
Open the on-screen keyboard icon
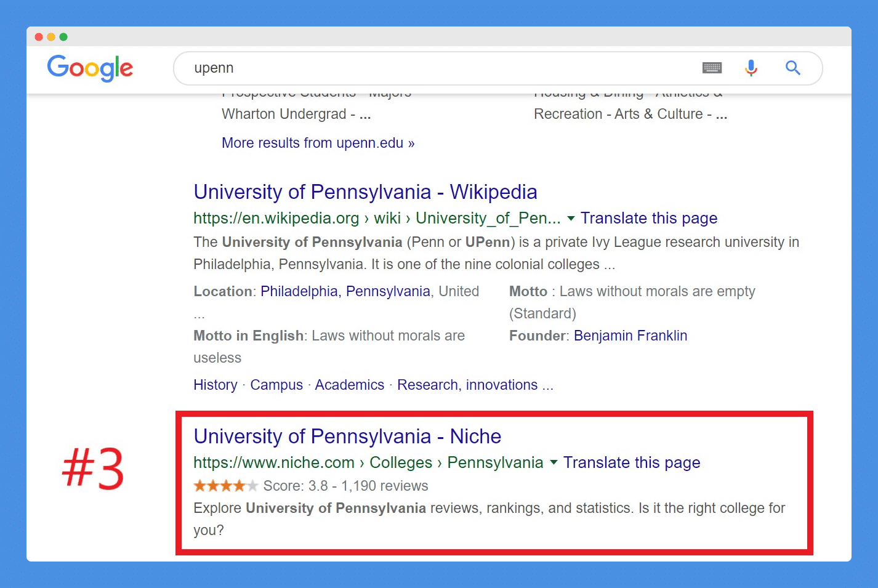pyautogui.click(x=712, y=68)
